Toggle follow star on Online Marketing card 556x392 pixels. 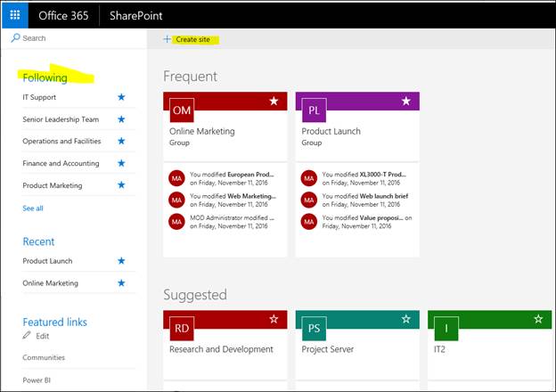point(274,102)
